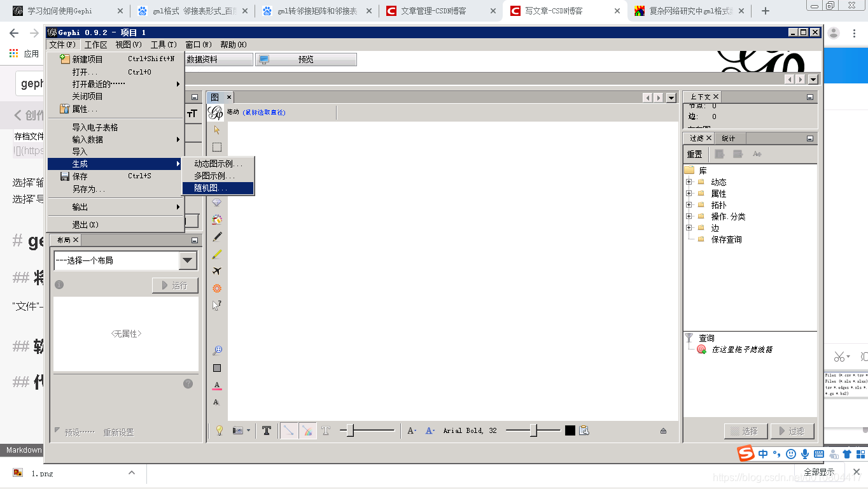Click the layout Run (运行) button

[x=175, y=285]
